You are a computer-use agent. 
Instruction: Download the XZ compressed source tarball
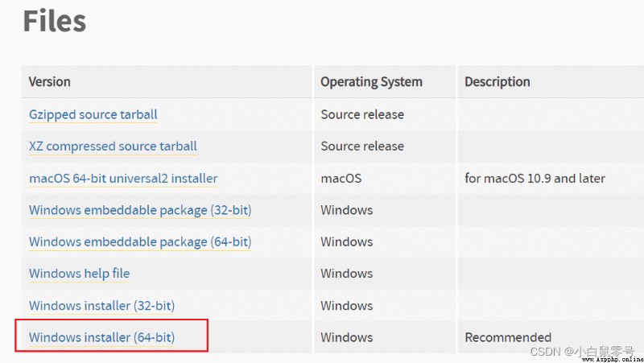pos(113,146)
